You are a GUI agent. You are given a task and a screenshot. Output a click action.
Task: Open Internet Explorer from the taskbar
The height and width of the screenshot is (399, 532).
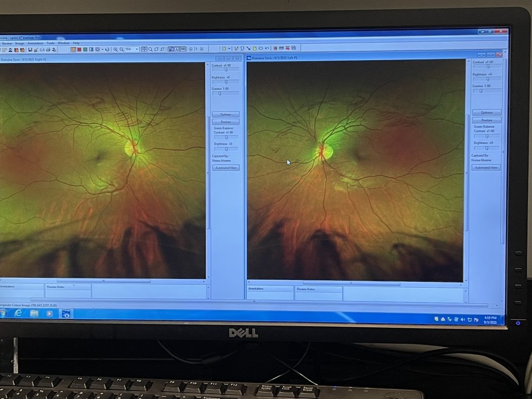coord(18,313)
